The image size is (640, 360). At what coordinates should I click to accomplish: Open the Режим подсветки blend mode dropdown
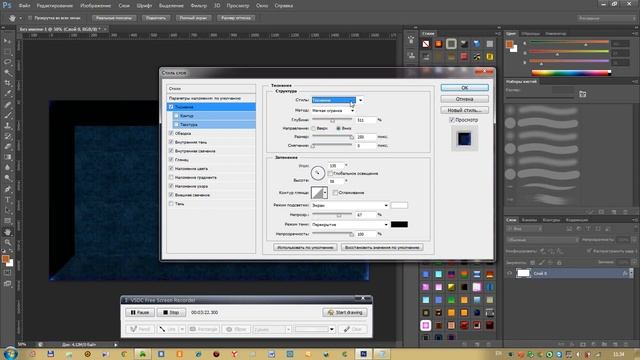pos(350,205)
